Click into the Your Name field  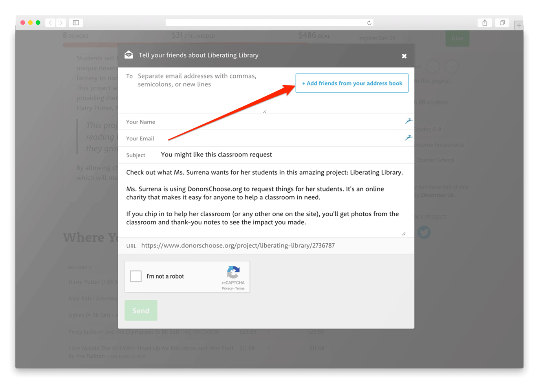pos(266,122)
